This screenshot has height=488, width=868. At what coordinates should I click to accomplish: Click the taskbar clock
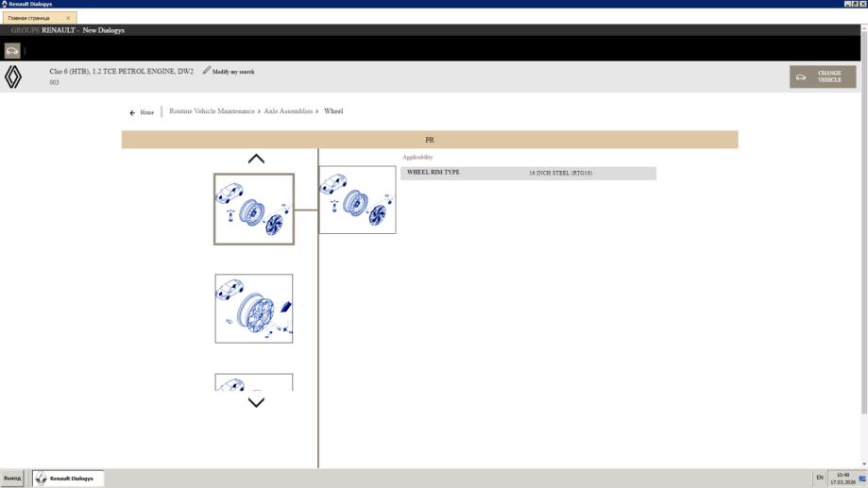point(843,479)
